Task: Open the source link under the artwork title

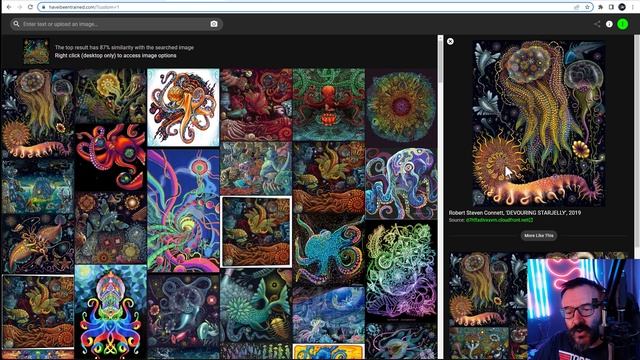Action: click(x=499, y=220)
